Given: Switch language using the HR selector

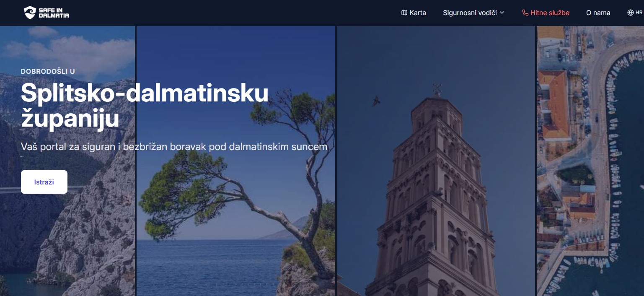Looking at the screenshot, I should (x=635, y=13).
